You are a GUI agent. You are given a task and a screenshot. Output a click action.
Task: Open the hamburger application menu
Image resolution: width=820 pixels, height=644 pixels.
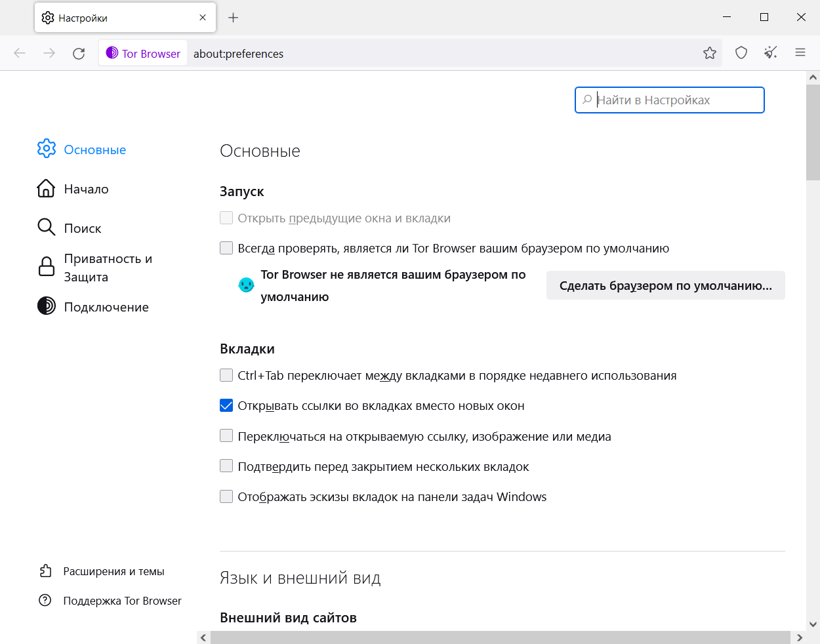point(800,53)
